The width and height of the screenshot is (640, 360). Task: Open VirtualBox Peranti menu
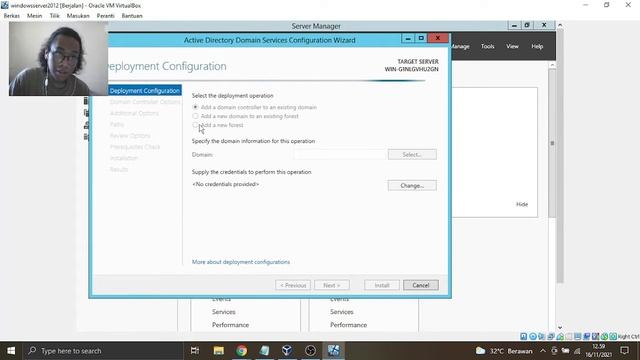click(105, 16)
